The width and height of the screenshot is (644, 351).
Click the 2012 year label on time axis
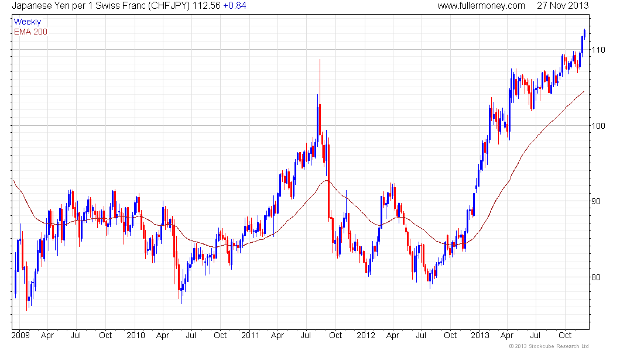click(x=365, y=335)
